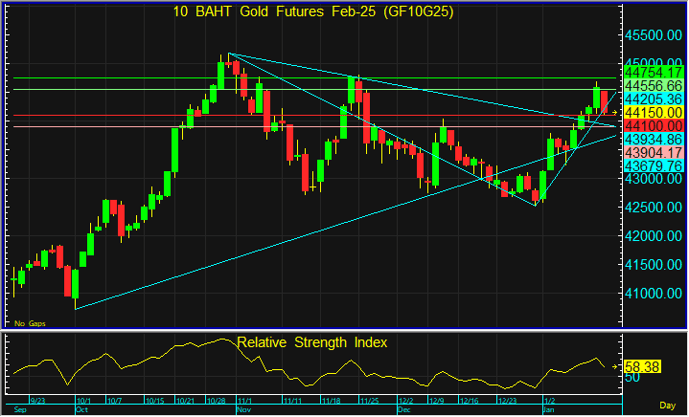
Task: Select the Dec month marker on time axis
Action: point(403,410)
